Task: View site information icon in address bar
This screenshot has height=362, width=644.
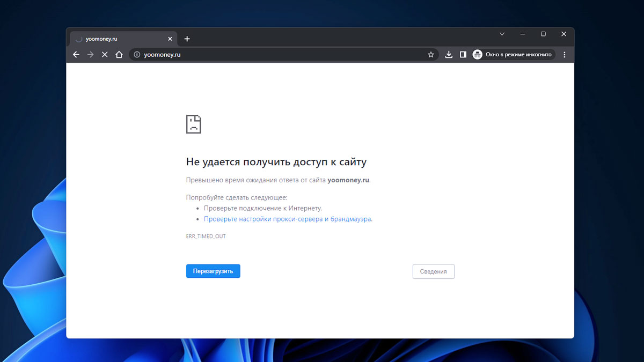Action: 137,55
